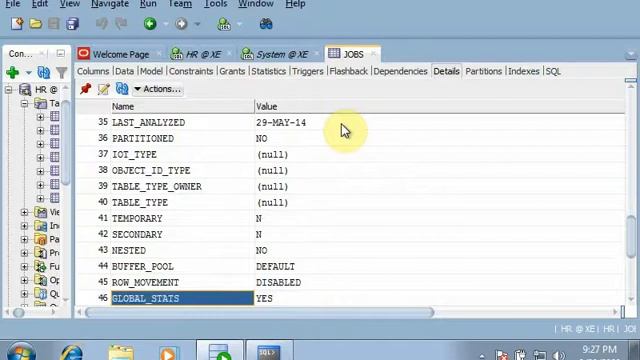
Task: Open the File menu
Action: tap(13, 4)
